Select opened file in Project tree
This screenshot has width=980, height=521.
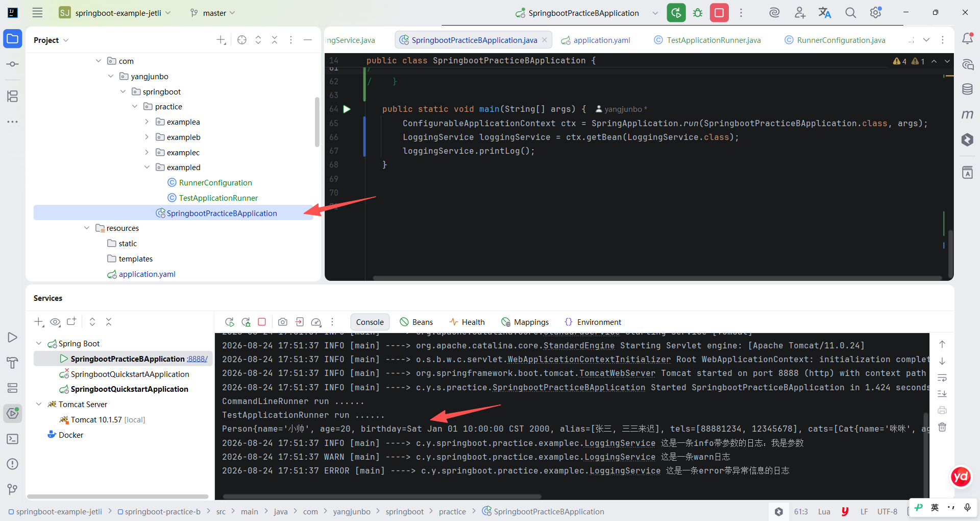[242, 40]
